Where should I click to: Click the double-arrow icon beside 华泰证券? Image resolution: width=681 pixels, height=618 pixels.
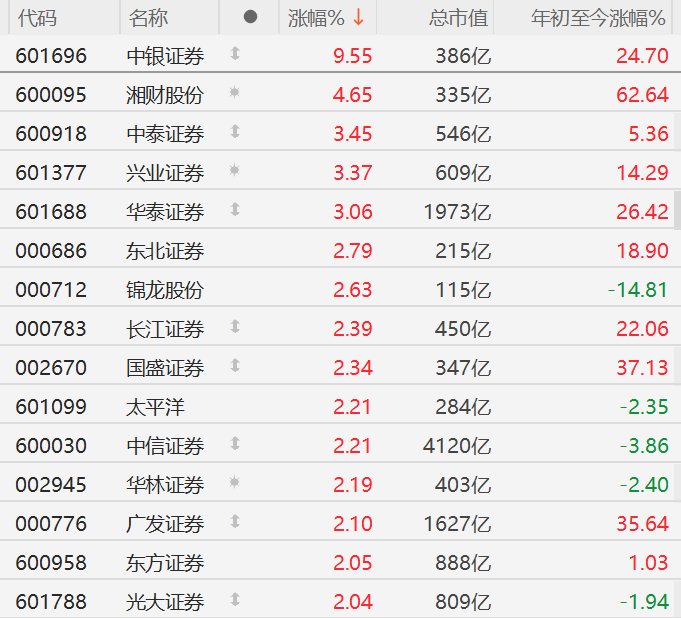click(x=235, y=210)
